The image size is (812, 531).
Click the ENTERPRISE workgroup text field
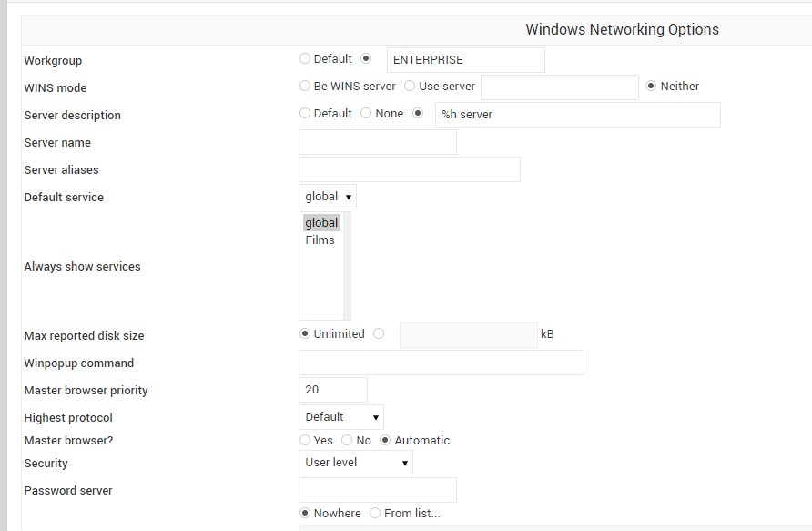point(465,60)
